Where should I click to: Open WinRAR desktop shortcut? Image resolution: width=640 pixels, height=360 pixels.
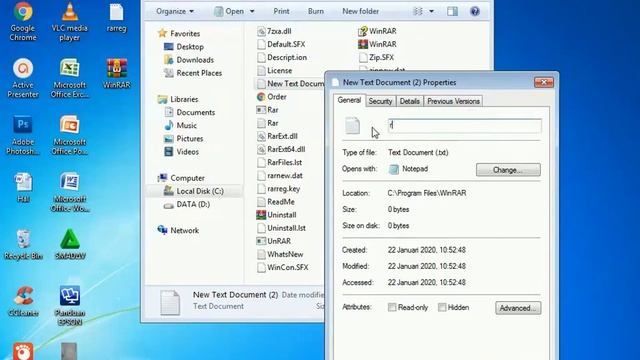pos(116,74)
